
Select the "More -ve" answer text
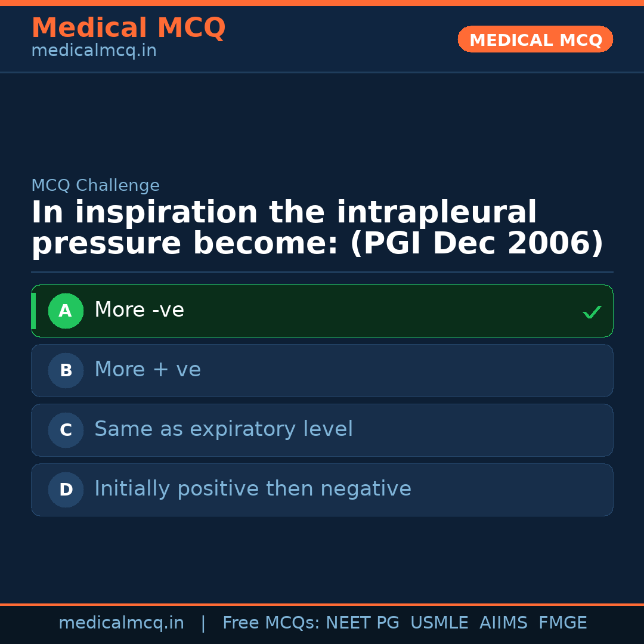point(139,310)
